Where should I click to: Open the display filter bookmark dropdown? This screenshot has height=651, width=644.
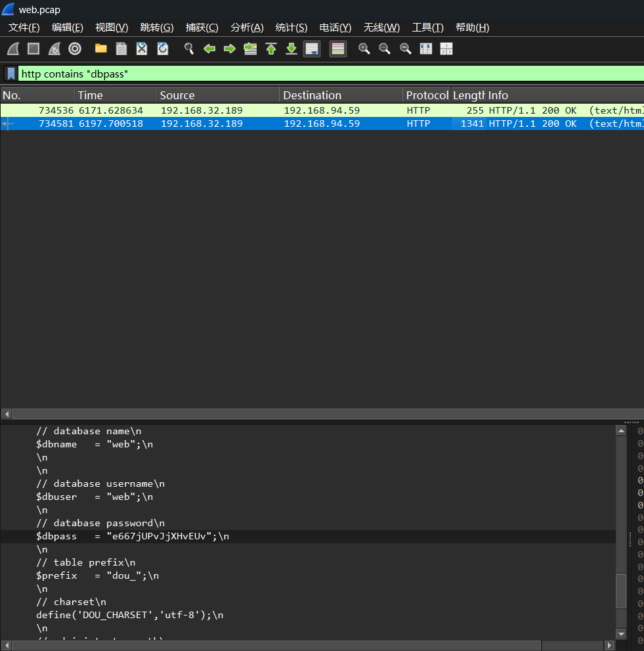(11, 74)
